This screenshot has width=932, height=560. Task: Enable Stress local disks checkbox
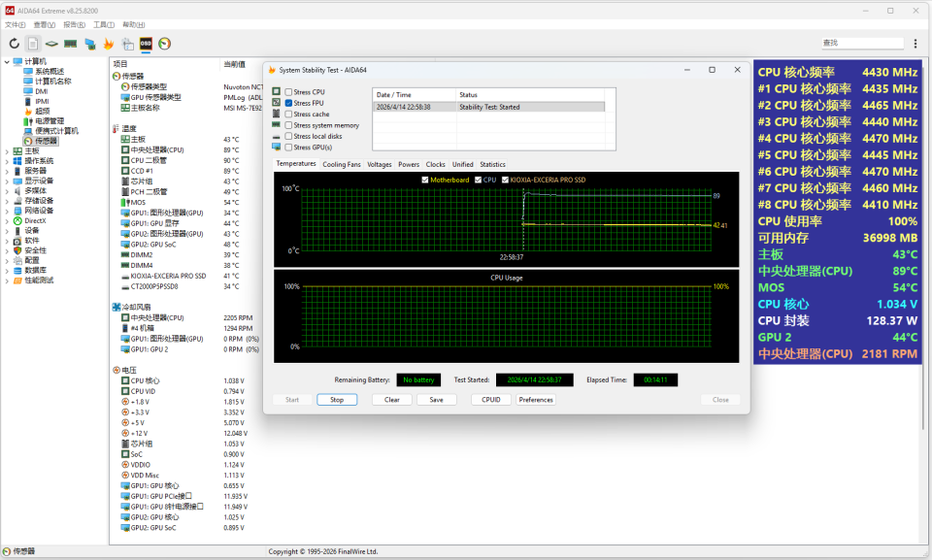click(x=288, y=136)
